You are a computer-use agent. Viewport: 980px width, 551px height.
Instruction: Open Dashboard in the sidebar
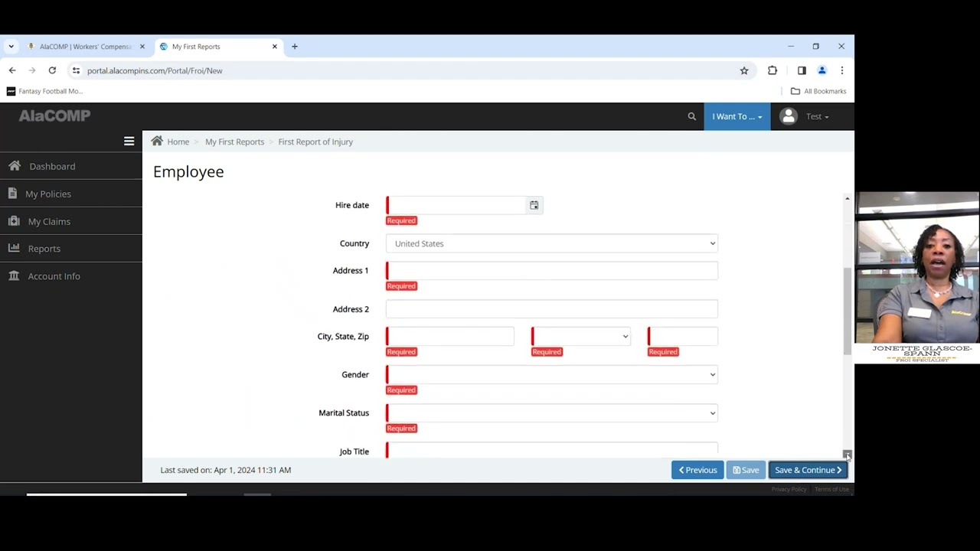coord(71,166)
